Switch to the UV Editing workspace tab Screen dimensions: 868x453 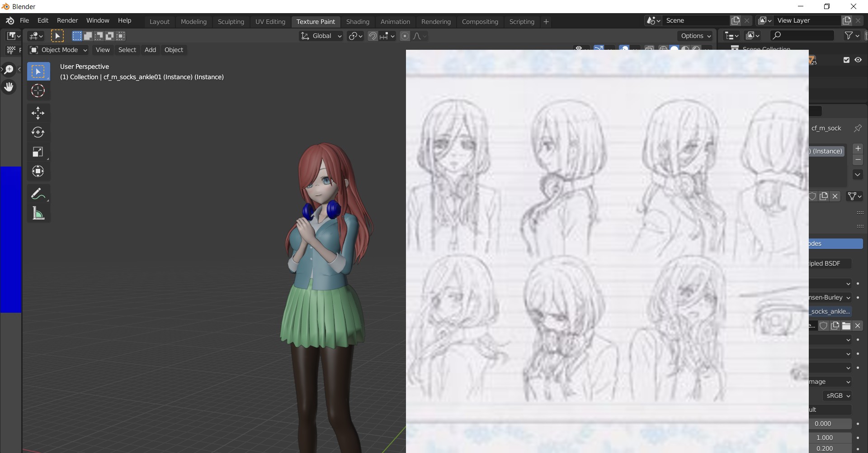270,22
